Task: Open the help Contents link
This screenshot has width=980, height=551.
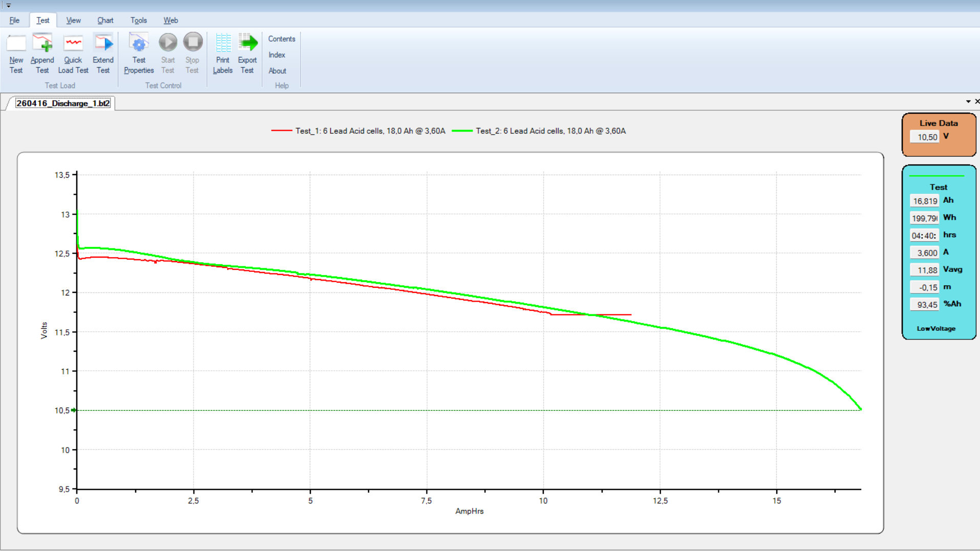Action: pyautogui.click(x=282, y=39)
